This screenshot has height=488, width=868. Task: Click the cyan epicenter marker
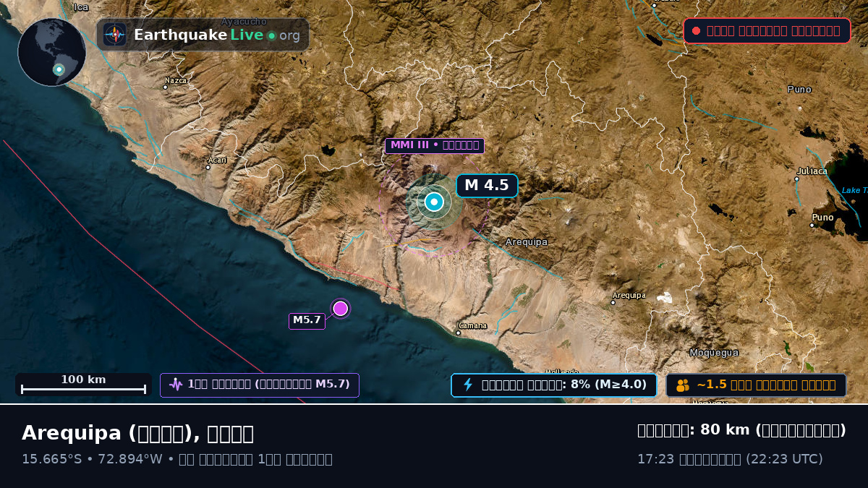pos(434,202)
